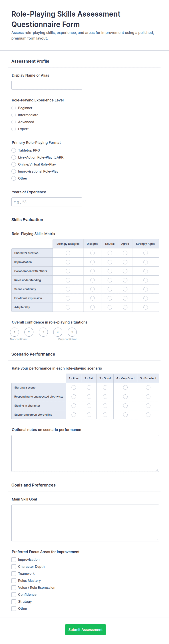This screenshot has width=169, height=644.
Task: Pick Live-Action Role-Play (LARP) format
Action: pyautogui.click(x=14, y=157)
